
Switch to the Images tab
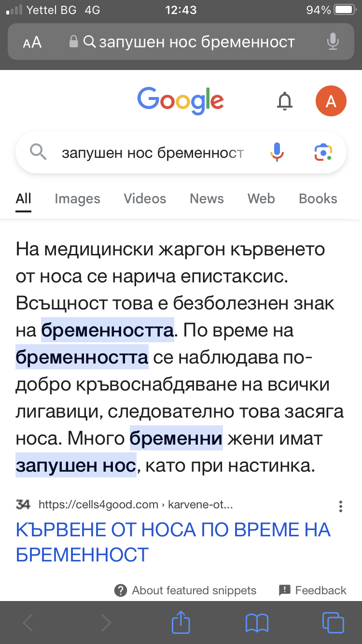77,199
